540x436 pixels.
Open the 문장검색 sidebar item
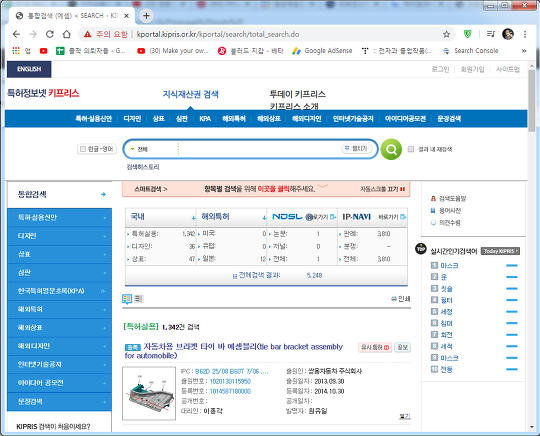pyautogui.click(x=59, y=402)
